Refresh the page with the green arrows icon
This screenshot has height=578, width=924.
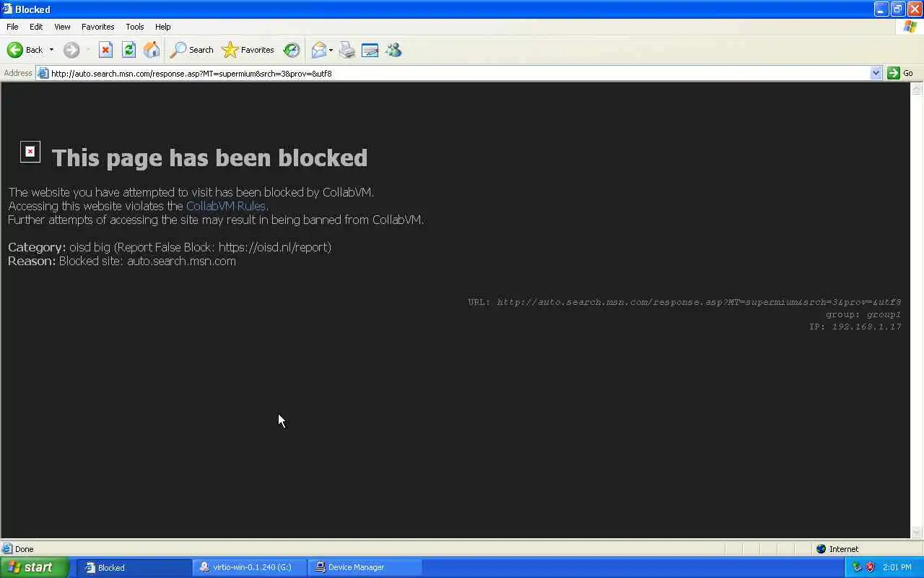point(128,50)
